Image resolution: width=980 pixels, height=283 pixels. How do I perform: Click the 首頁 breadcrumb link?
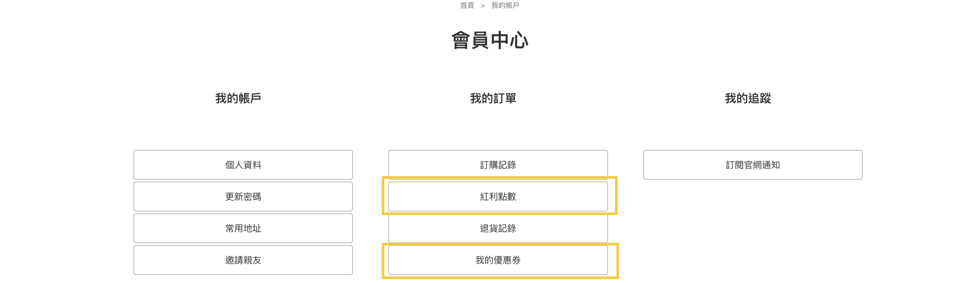(x=467, y=5)
